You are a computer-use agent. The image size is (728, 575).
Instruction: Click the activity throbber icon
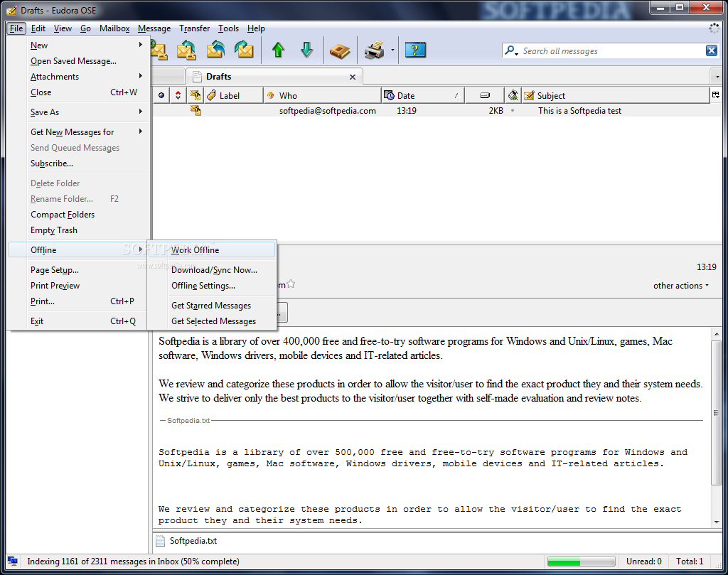point(714,28)
